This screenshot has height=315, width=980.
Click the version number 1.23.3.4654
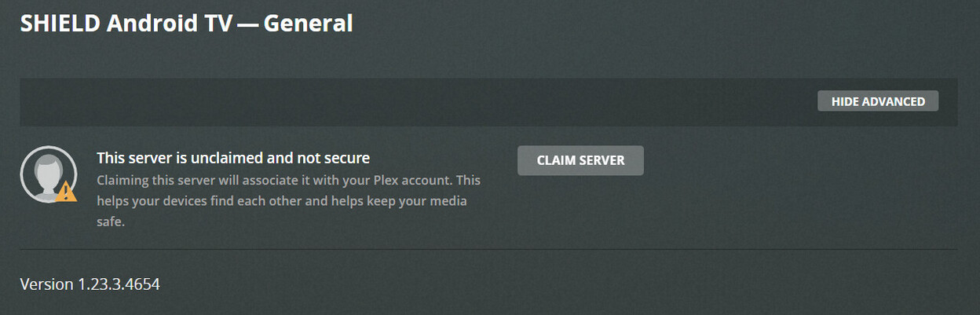click(119, 284)
